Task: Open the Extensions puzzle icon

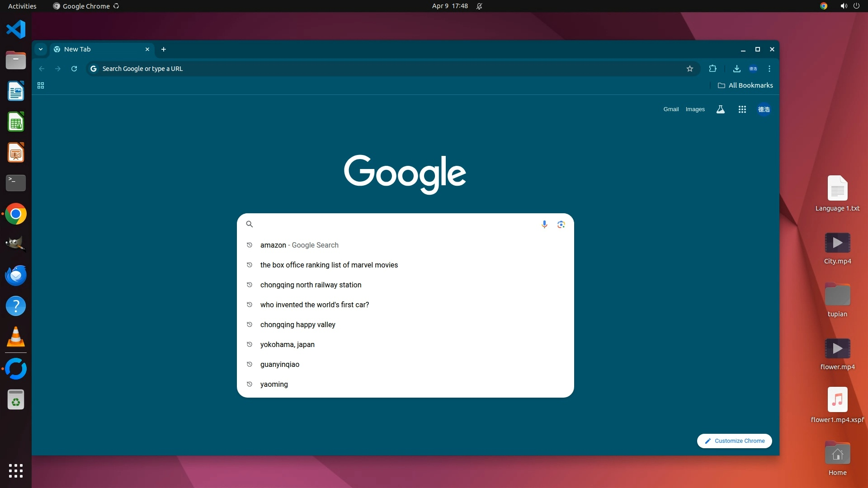Action: point(713,69)
